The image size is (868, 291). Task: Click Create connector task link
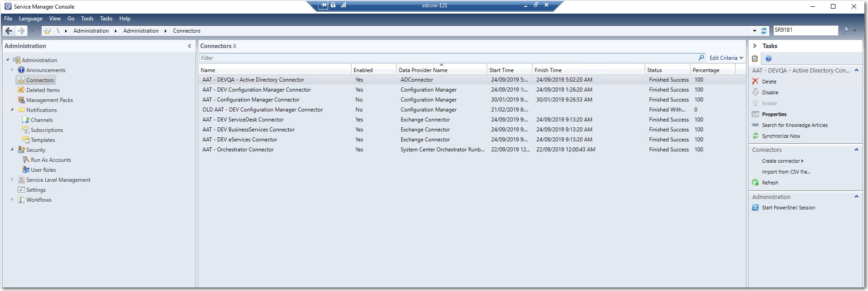coord(782,161)
